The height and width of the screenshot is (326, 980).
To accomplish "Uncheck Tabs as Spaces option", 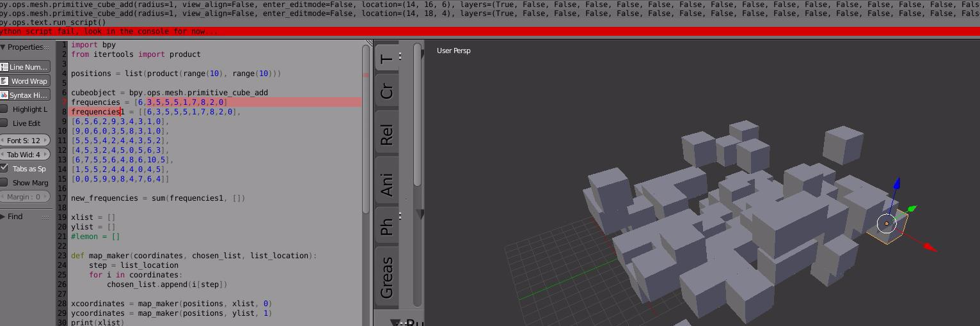I will (4, 168).
